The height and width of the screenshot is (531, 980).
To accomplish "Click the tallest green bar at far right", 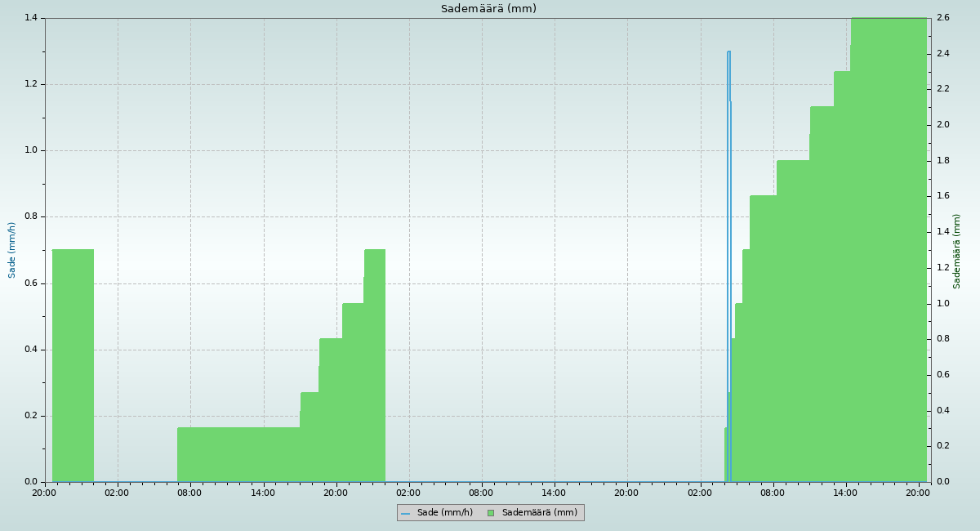I will [889, 245].
